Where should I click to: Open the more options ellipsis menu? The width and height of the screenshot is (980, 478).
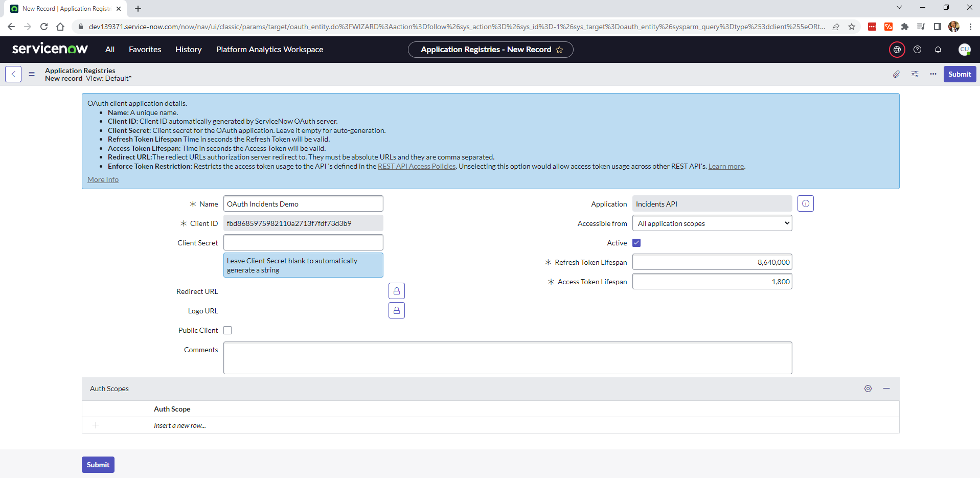point(932,74)
